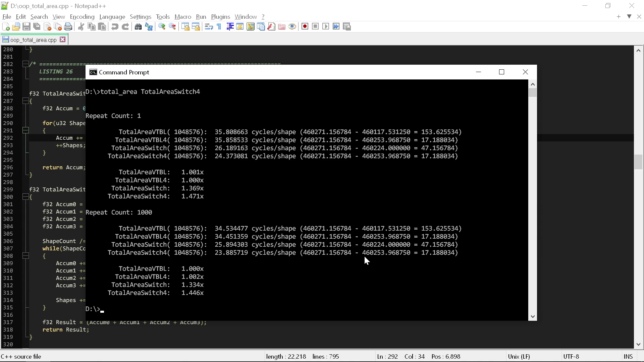Click the INS indicator in status bar
644x362 pixels.
point(628,356)
